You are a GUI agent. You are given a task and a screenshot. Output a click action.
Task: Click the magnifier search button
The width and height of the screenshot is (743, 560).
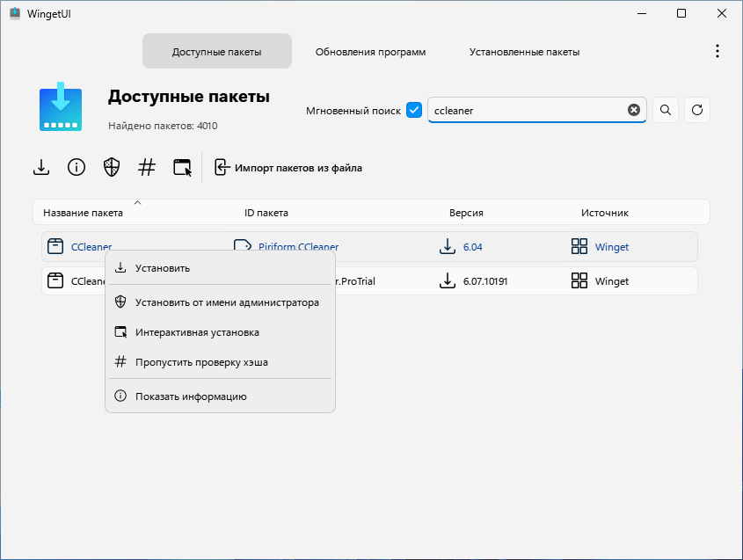pyautogui.click(x=666, y=110)
